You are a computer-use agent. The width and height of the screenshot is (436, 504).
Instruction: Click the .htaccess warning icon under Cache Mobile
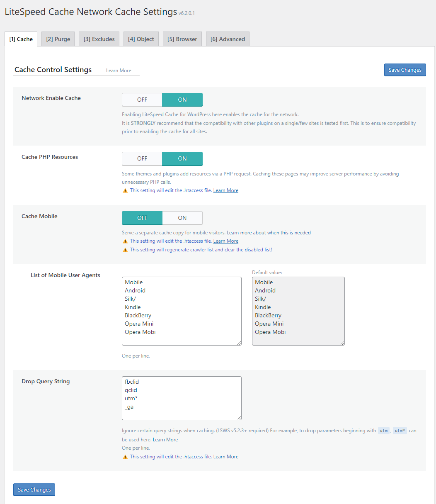125,241
